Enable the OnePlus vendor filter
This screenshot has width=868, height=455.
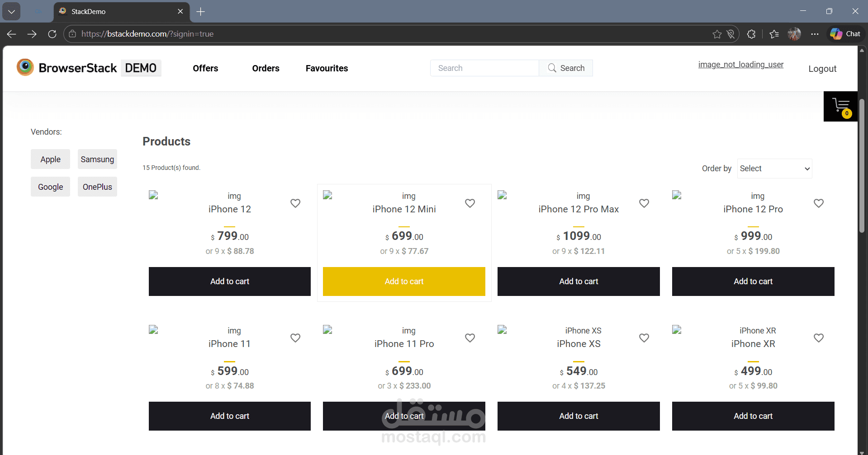97,187
